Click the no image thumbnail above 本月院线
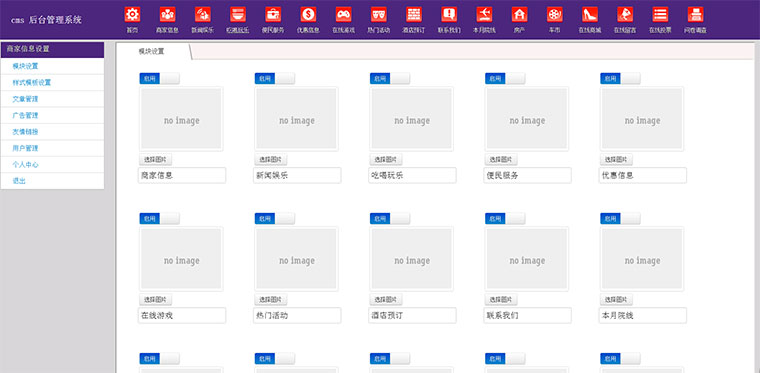Image resolution: width=760 pixels, height=373 pixels. pyautogui.click(x=642, y=259)
